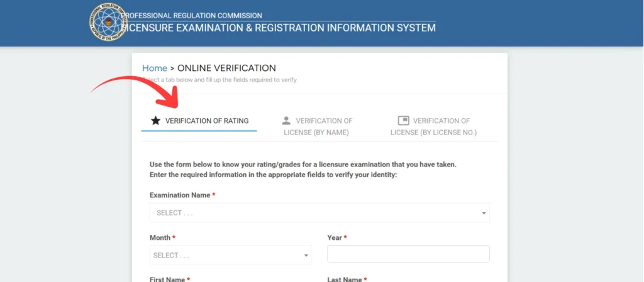Image resolution: width=644 pixels, height=282 pixels.
Task: Click the Professional Regulation Commission seal logo
Action: tap(108, 22)
